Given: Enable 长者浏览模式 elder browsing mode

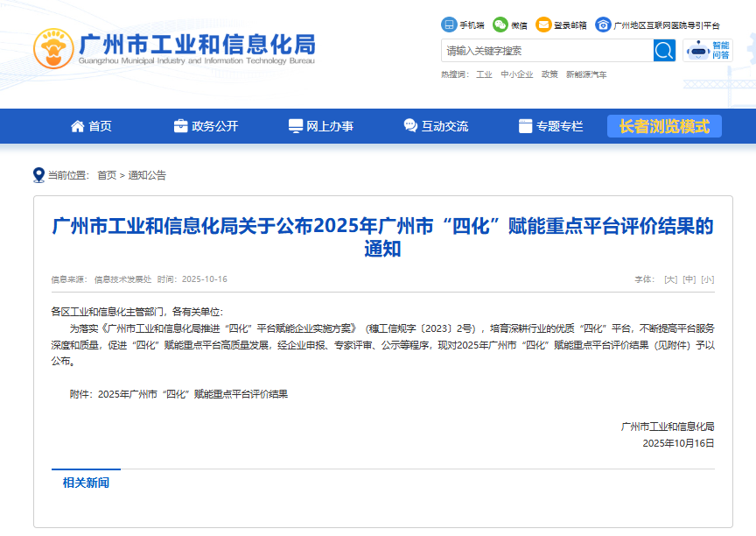Looking at the screenshot, I should (x=664, y=125).
